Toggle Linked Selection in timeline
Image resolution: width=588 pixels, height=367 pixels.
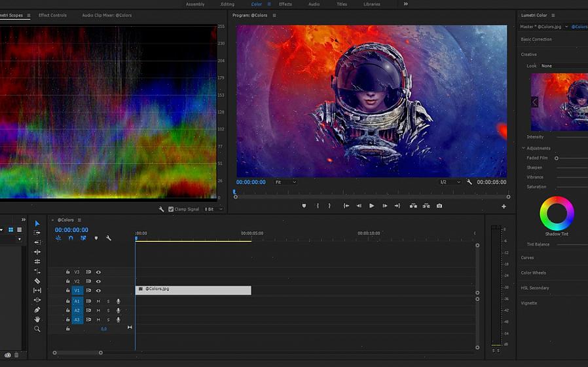pyautogui.click(x=83, y=238)
